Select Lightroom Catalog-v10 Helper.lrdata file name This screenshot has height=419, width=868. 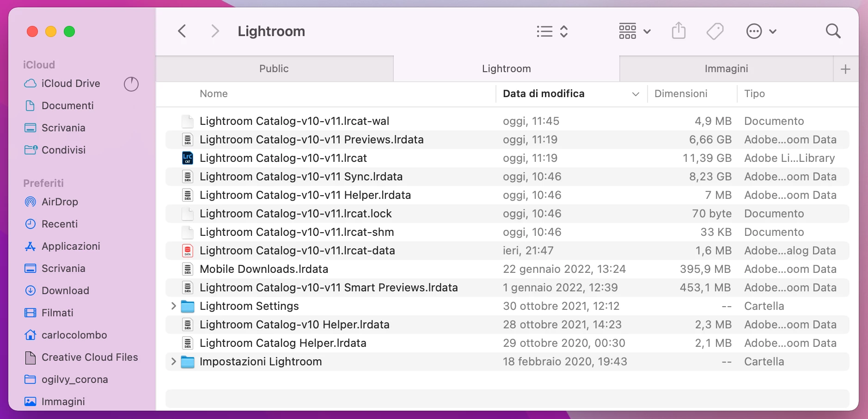pyautogui.click(x=294, y=325)
